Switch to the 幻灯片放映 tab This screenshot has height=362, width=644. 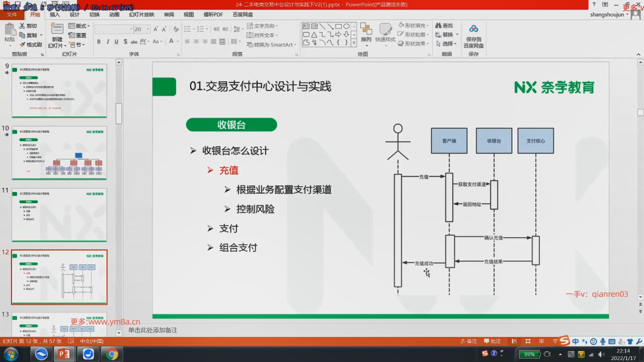142,14
